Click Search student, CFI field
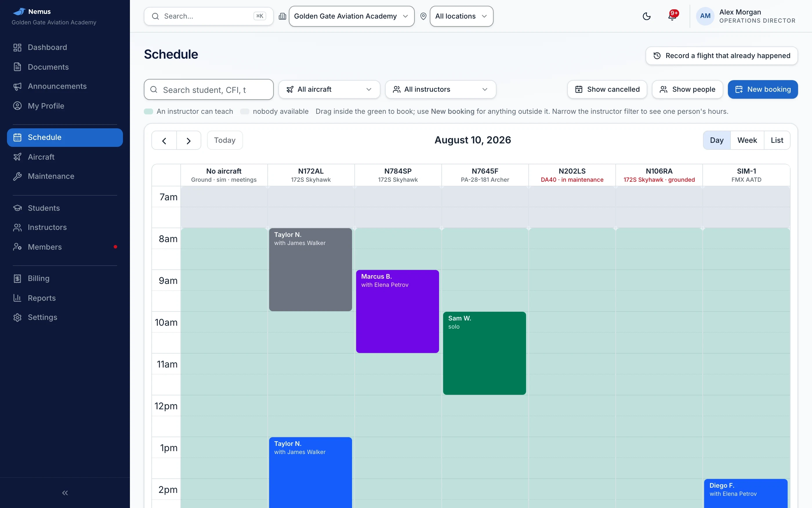The image size is (812, 508). coord(209,89)
